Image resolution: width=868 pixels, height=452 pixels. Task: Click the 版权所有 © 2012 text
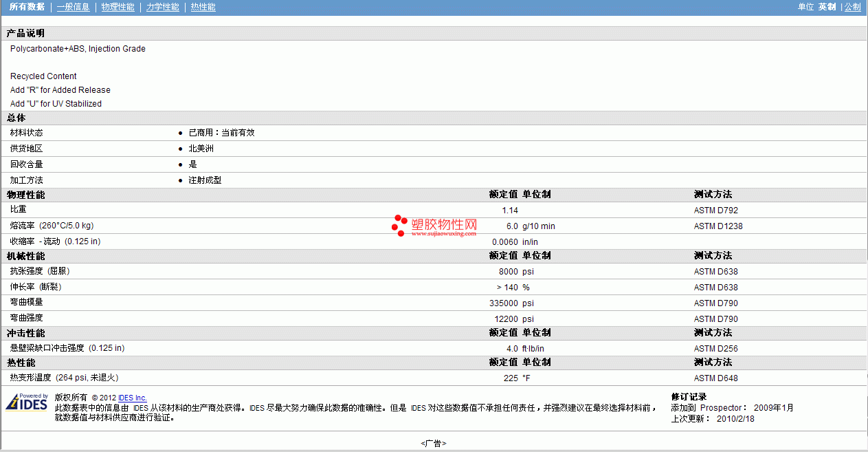85,398
